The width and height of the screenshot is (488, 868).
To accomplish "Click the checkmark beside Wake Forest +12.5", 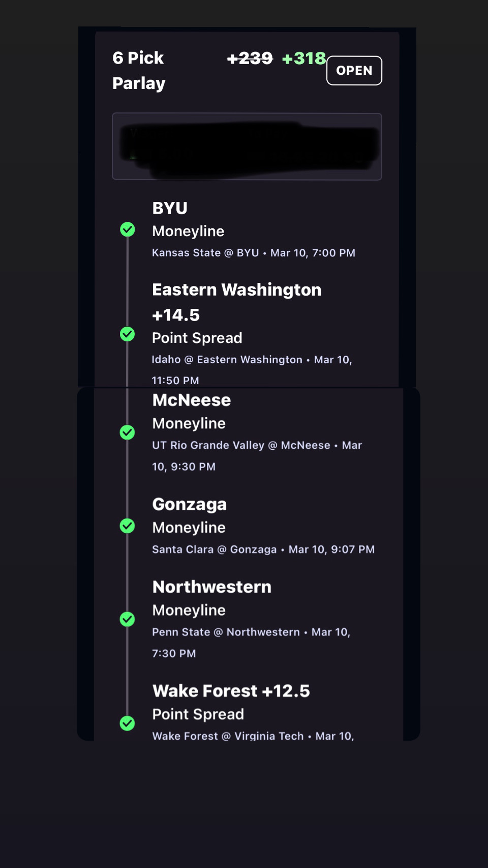I will [x=127, y=723].
